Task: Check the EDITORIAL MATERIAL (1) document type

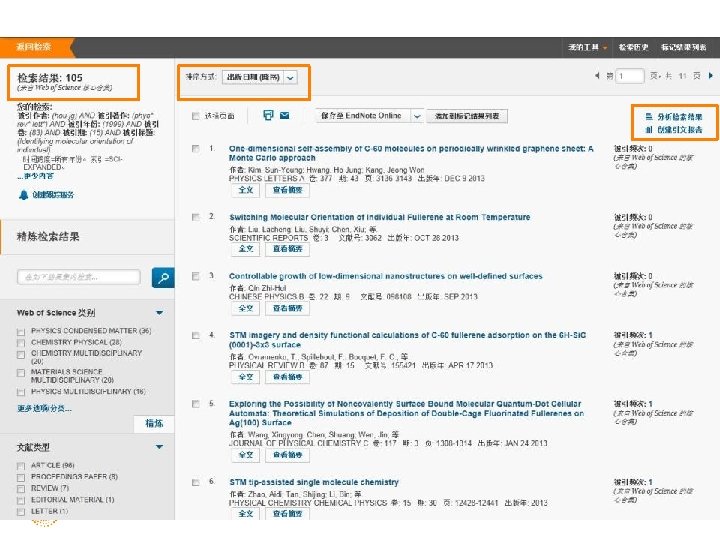Action: (x=21, y=500)
